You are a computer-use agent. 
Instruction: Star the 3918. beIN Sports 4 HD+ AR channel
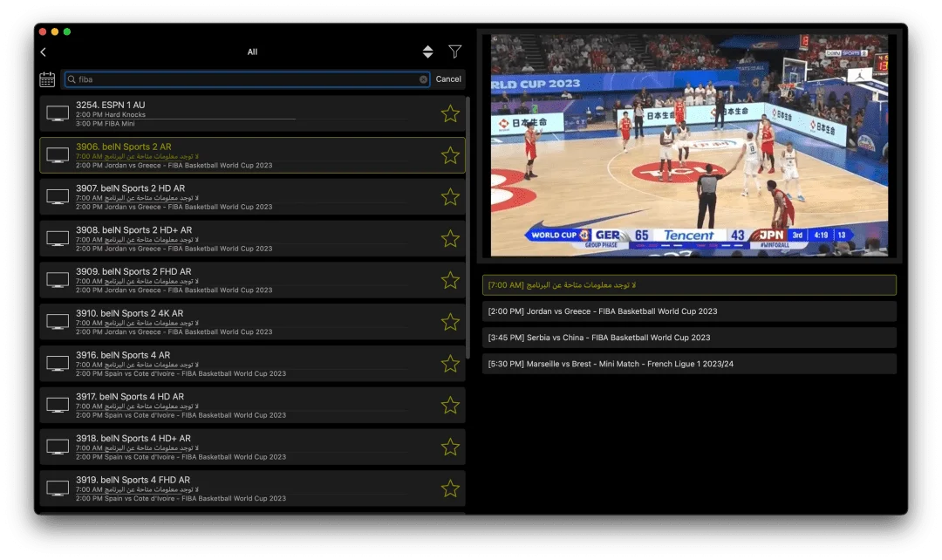(x=450, y=447)
